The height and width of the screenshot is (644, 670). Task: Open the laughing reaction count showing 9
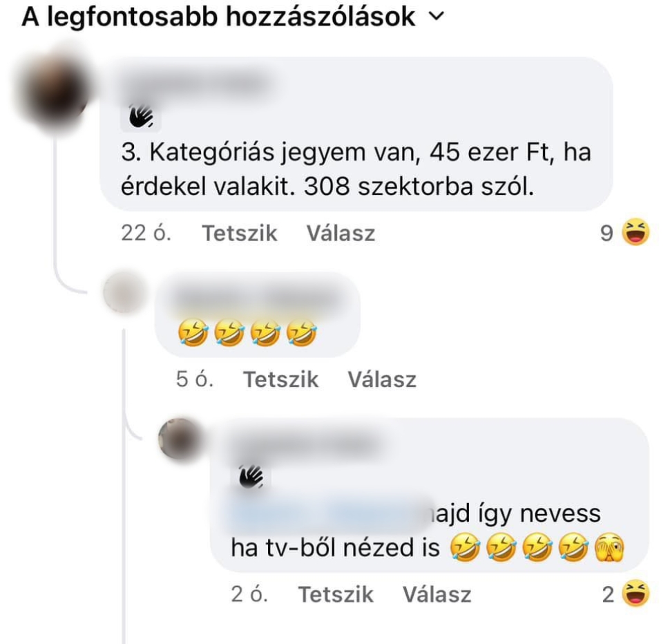pyautogui.click(x=625, y=232)
